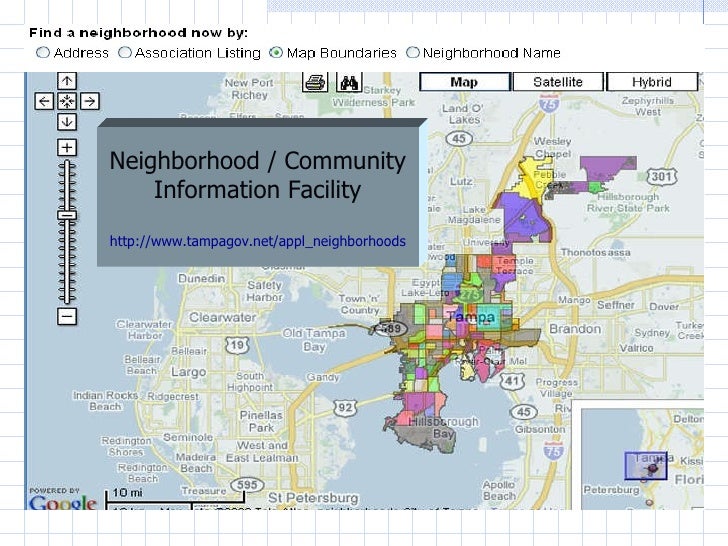The image size is (728, 546).
Task: Click the Route 19 highway shield
Action: (237, 345)
